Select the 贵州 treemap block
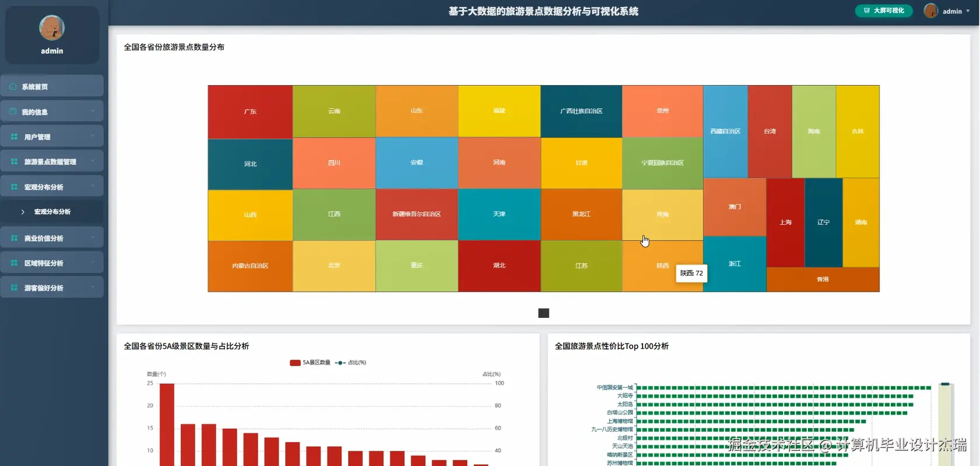 pyautogui.click(x=663, y=111)
